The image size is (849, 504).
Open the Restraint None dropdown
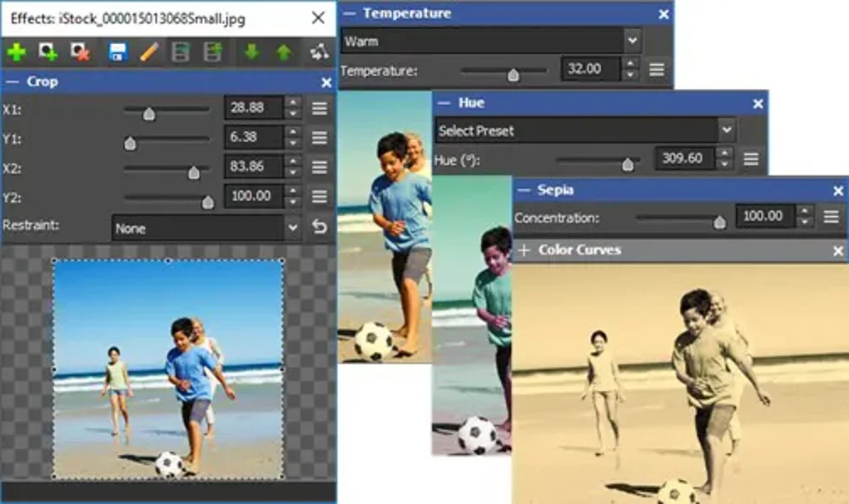click(206, 228)
